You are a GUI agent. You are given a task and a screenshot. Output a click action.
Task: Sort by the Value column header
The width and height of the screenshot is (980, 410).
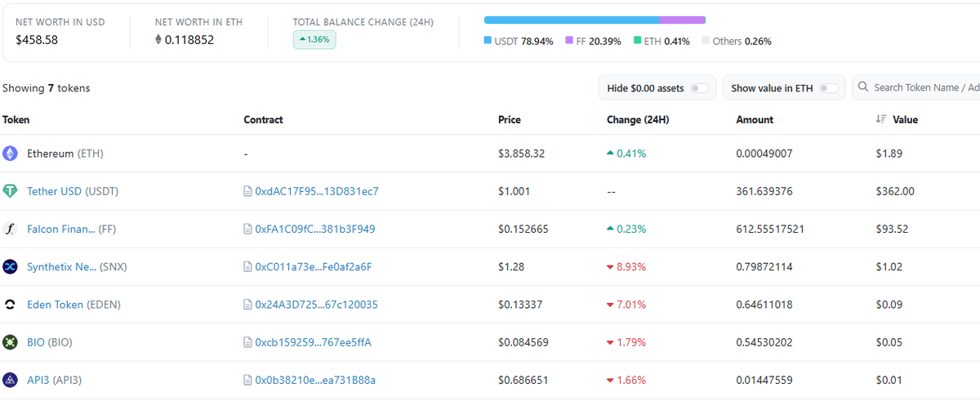click(x=905, y=119)
